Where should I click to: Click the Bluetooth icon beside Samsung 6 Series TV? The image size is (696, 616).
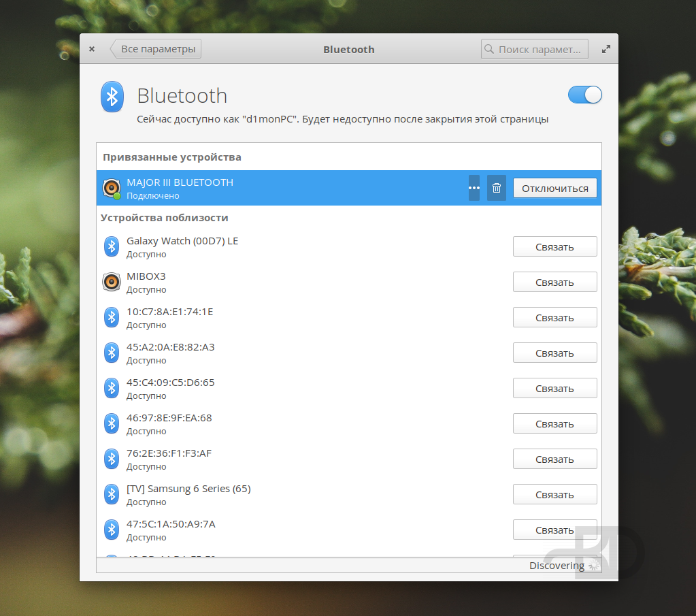[112, 494]
